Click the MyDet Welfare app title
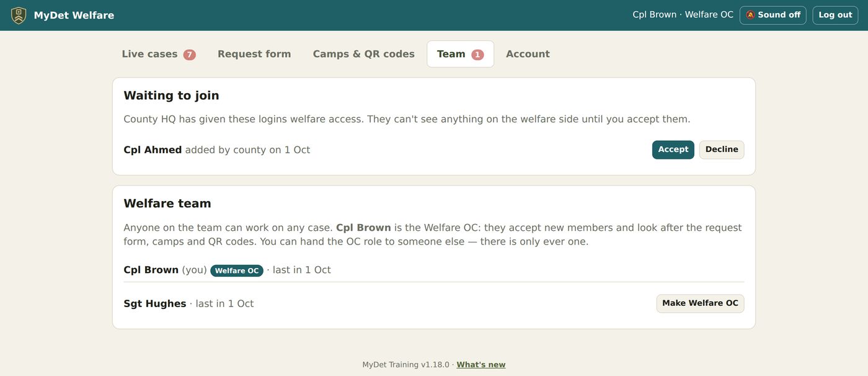 pos(74,16)
